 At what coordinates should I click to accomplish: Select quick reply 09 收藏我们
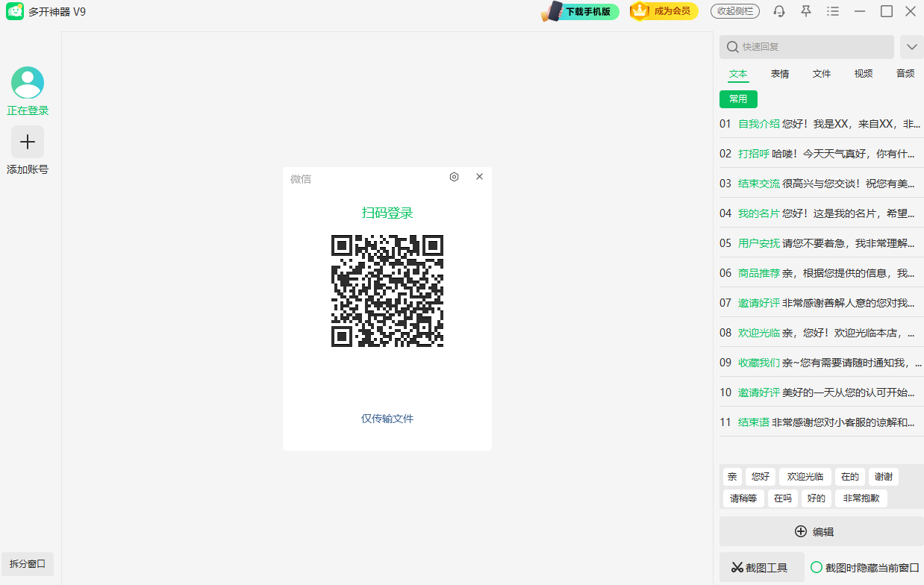[822, 363]
